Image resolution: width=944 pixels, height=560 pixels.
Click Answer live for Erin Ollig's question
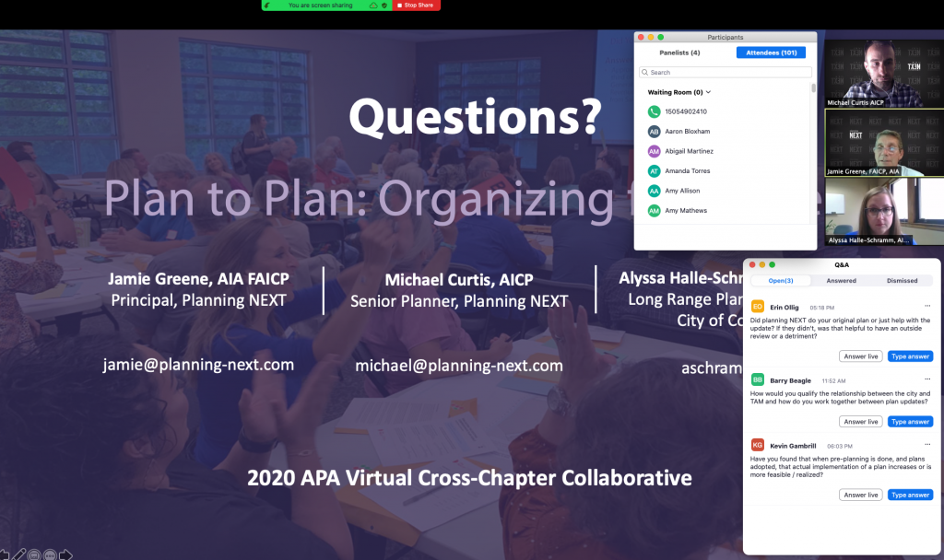860,356
